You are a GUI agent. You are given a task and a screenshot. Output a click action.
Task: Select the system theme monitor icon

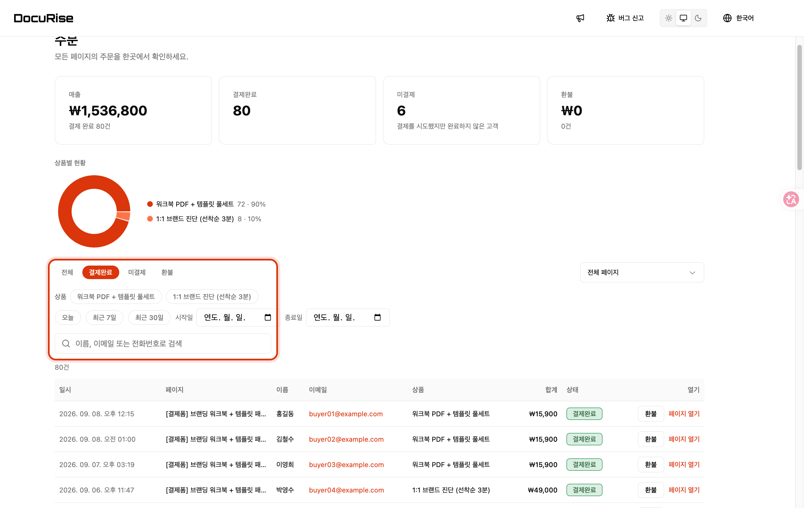[x=683, y=18]
